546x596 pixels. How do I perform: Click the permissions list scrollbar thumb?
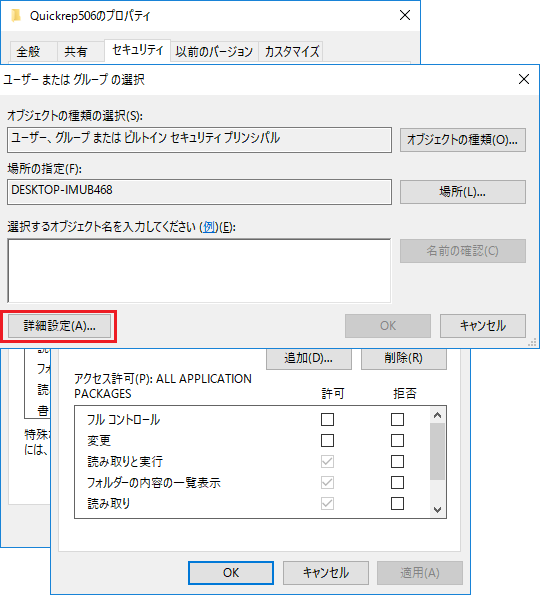pos(437,451)
